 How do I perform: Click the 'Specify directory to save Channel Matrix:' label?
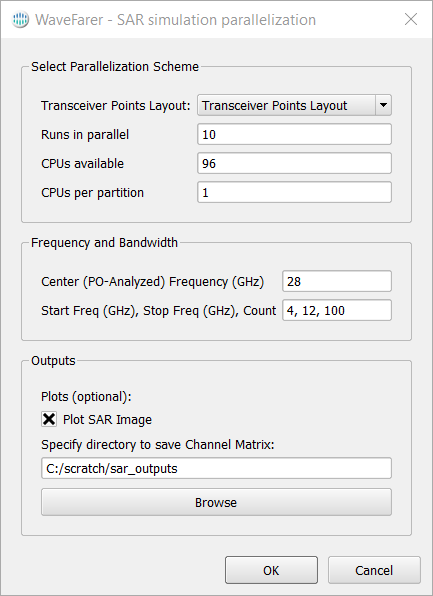coord(158,444)
